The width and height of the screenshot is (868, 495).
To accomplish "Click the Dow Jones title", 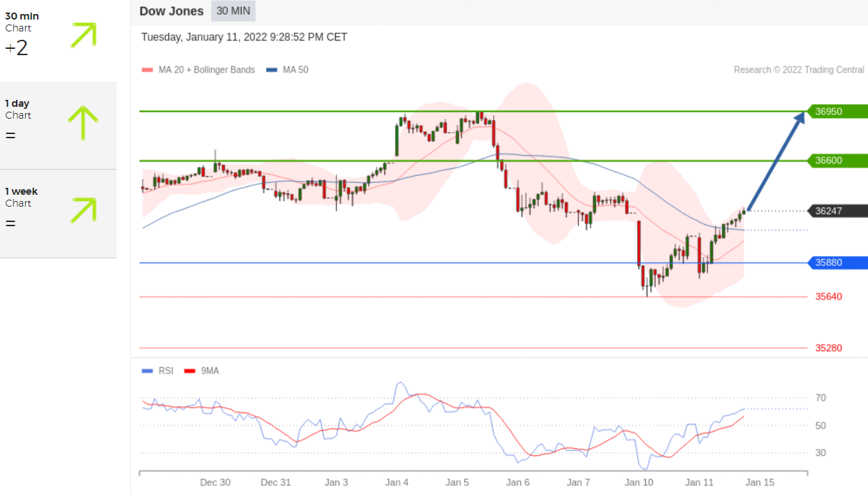I will (172, 11).
